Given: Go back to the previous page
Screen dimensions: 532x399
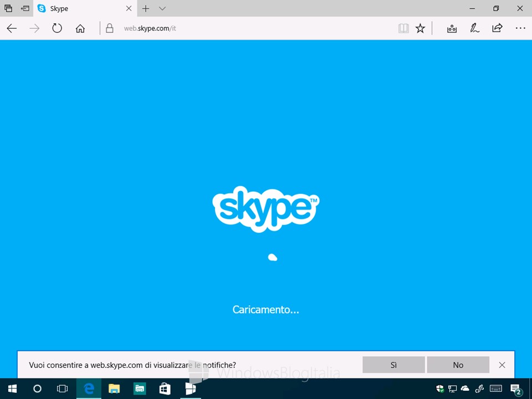Looking at the screenshot, I should pyautogui.click(x=12, y=28).
